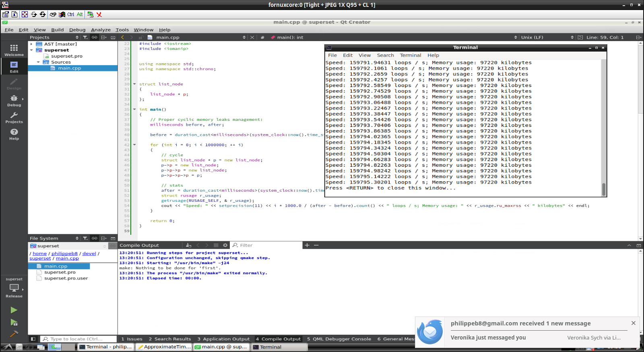644x352 pixels.
Task: Start debugging with the Run-debug button
Action: click(14, 322)
